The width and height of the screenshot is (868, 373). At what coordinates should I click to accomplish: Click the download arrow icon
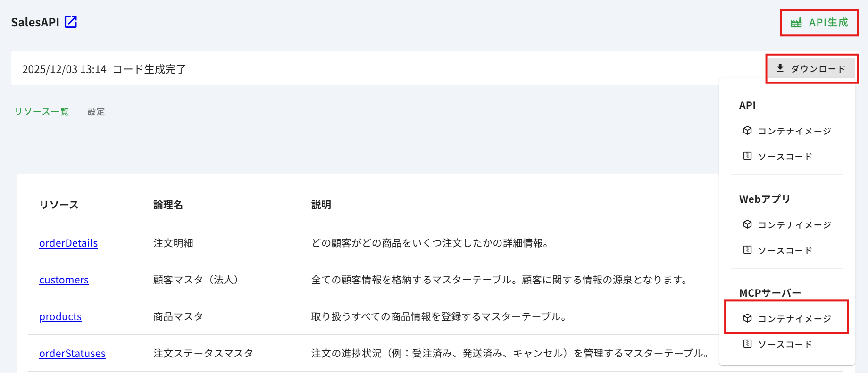click(780, 68)
